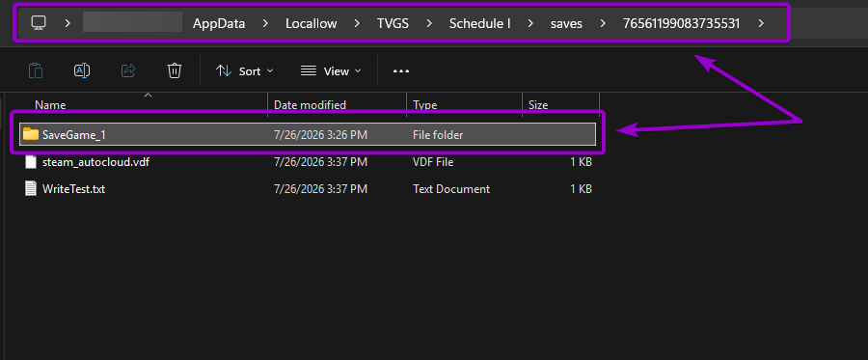This screenshot has height=360, width=868.
Task: Click the SaveGame_1 folder icon
Action: (31, 134)
